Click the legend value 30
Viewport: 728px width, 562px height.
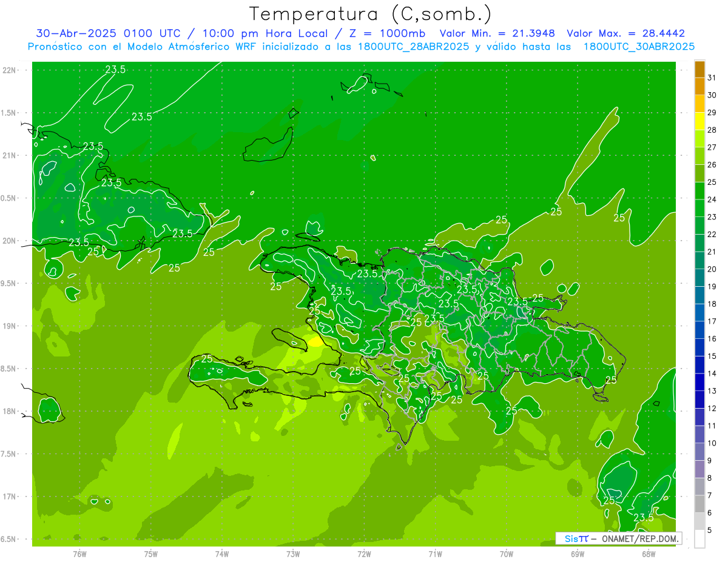click(x=712, y=95)
